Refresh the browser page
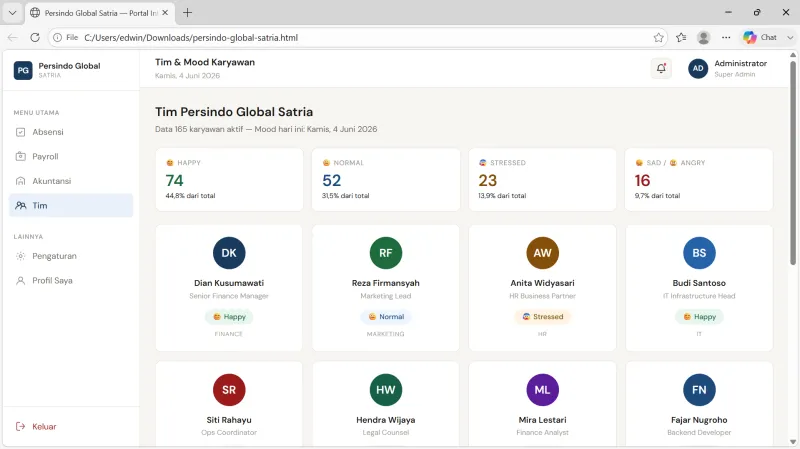 click(35, 37)
